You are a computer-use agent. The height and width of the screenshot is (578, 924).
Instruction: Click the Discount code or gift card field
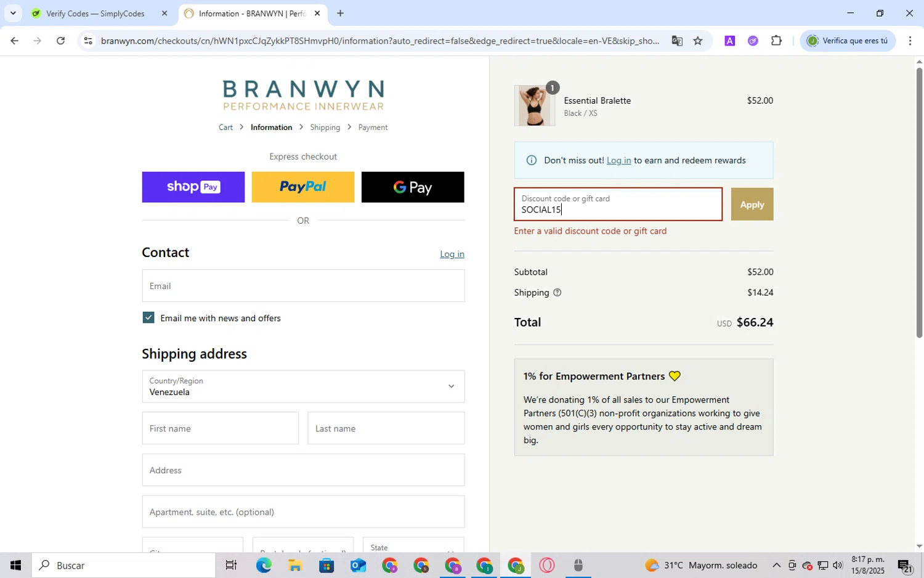pyautogui.click(x=618, y=205)
